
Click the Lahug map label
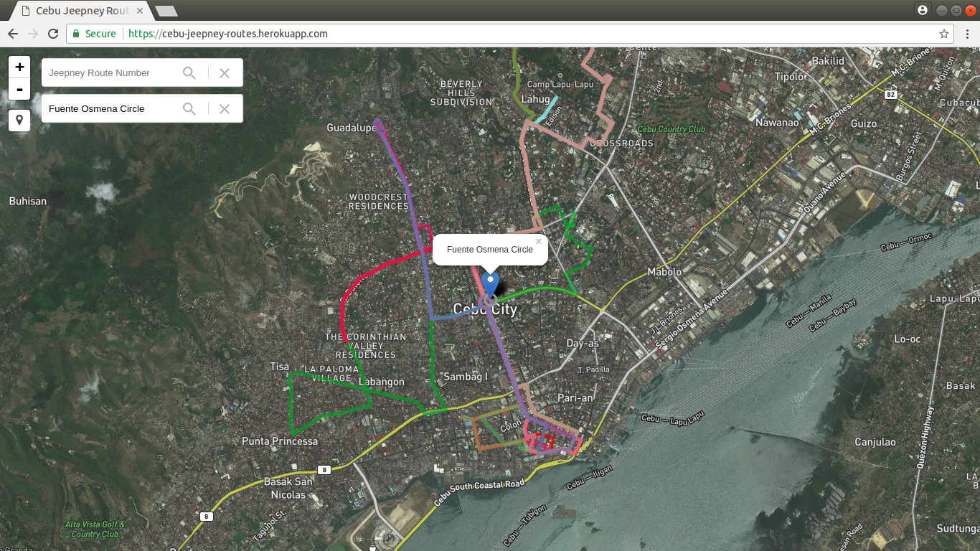pos(535,99)
